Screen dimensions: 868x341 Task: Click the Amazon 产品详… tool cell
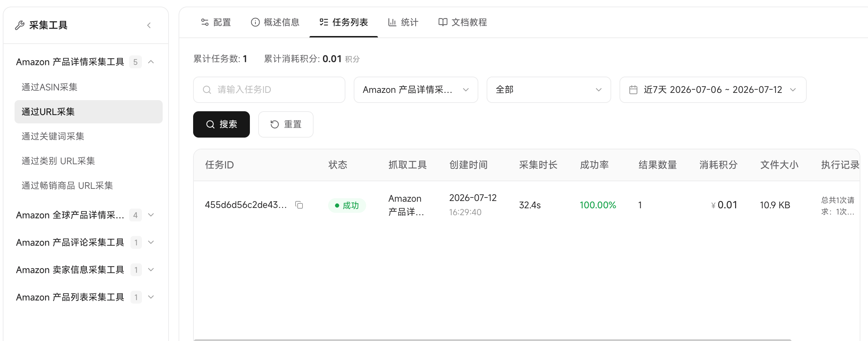tap(406, 205)
